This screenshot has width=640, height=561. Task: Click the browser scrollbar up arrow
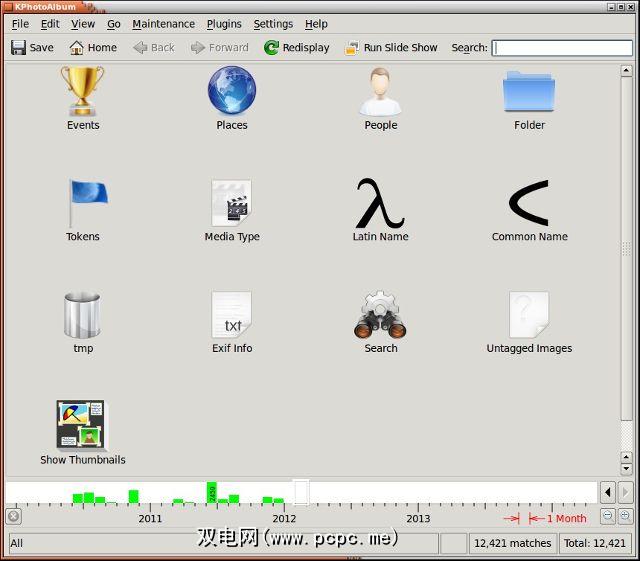click(x=626, y=70)
